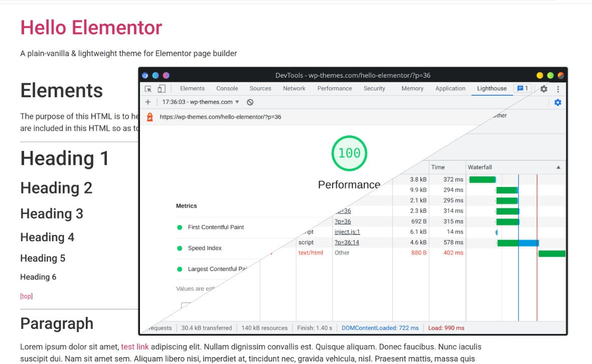This screenshot has width=592, height=364.
Task: Open the Network tab
Action: click(294, 88)
